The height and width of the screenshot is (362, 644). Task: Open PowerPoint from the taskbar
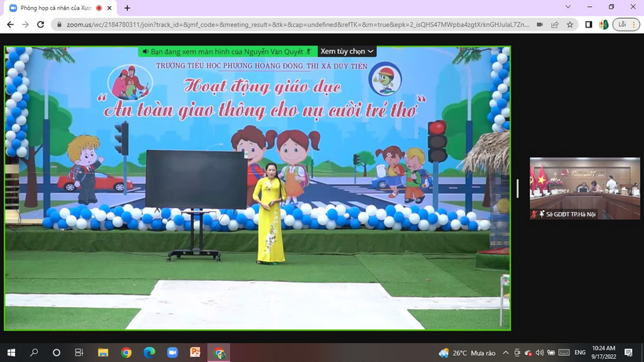[x=195, y=353]
